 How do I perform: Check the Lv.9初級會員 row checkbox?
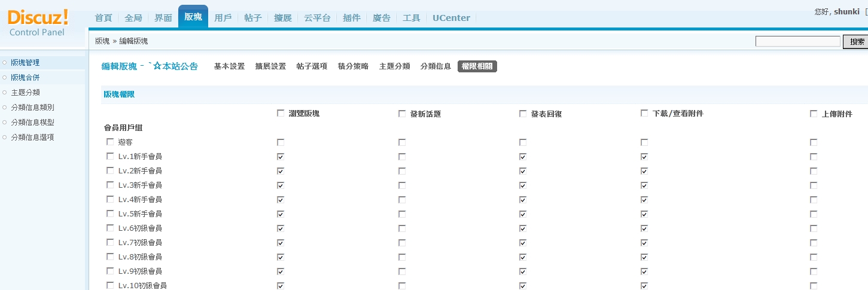[x=109, y=271]
